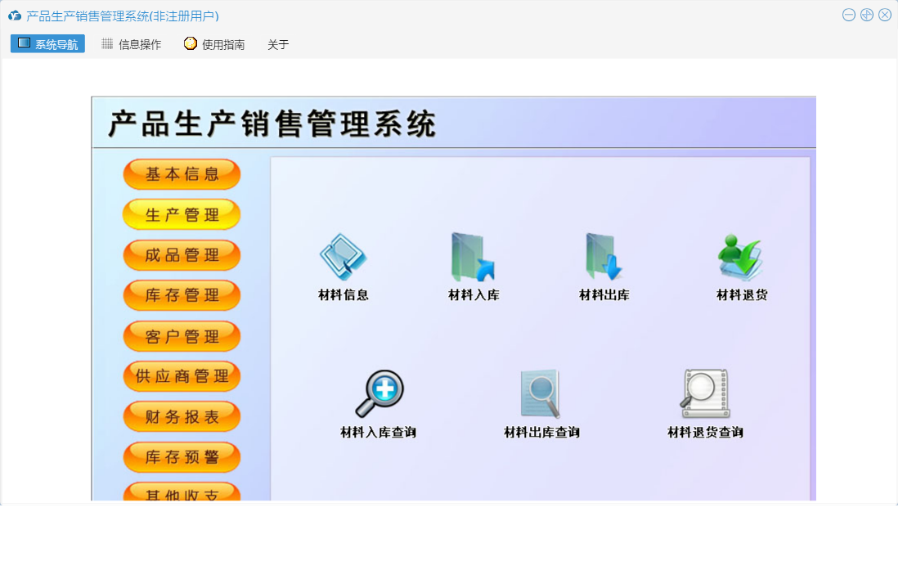Click the app logo in title bar
The image size is (898, 588).
point(15,16)
